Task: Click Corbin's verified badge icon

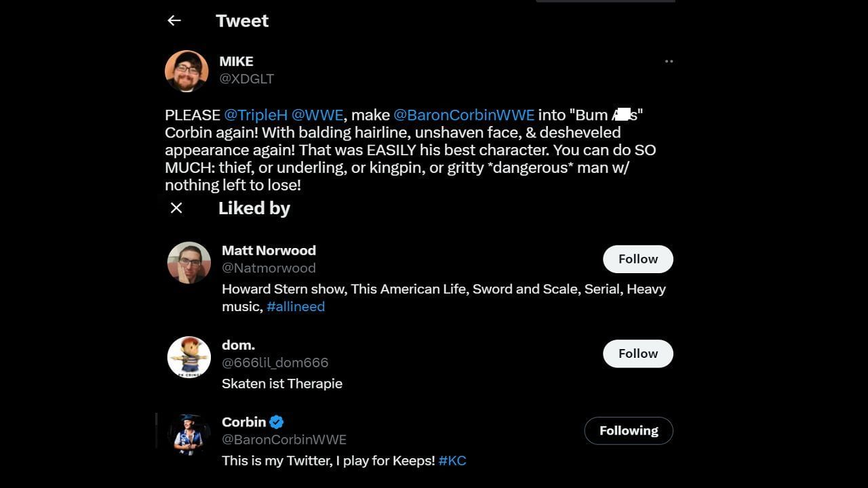Action: [x=277, y=422]
